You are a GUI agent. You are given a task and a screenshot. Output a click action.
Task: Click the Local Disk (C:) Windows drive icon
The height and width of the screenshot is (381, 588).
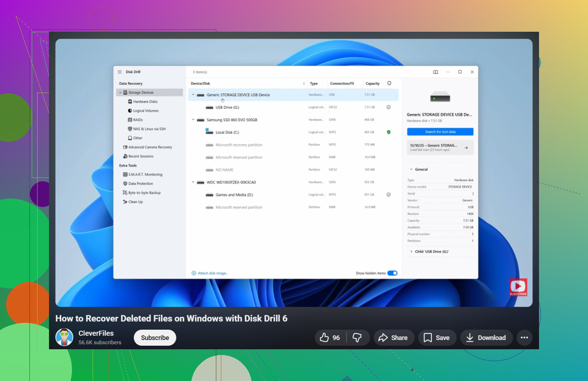point(209,132)
